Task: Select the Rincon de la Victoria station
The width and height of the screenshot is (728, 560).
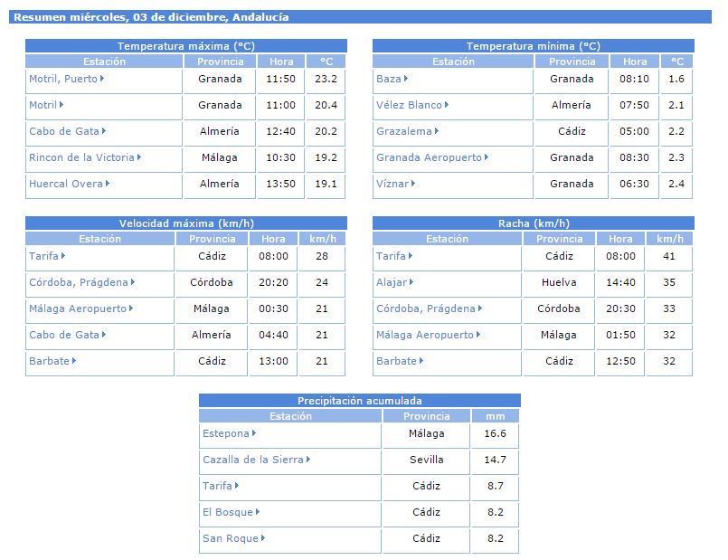Action: click(81, 157)
